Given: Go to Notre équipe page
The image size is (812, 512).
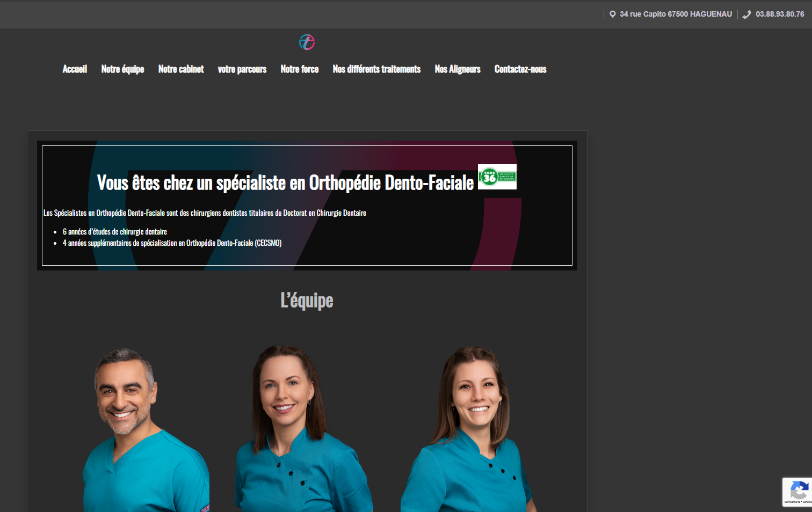Looking at the screenshot, I should pyautogui.click(x=122, y=69).
